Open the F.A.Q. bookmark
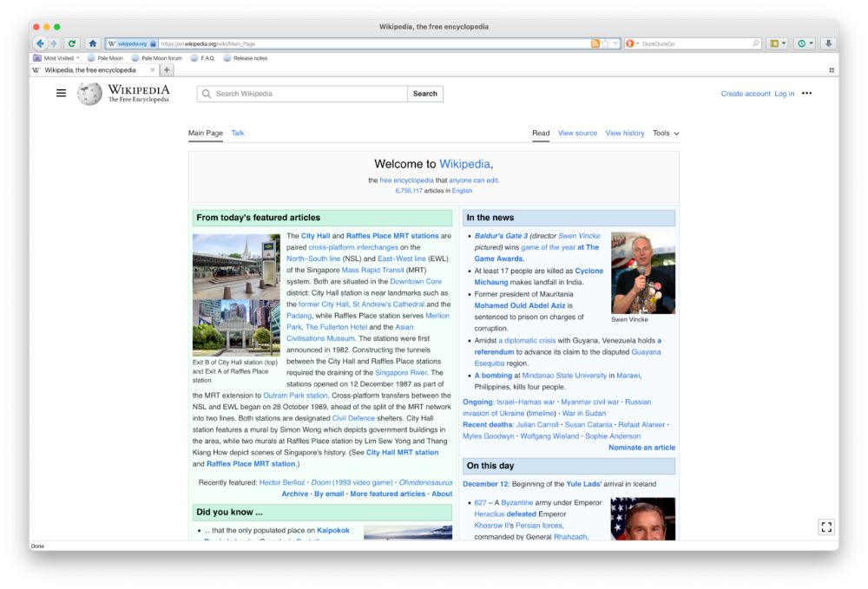This screenshot has height=589, width=868. point(202,58)
